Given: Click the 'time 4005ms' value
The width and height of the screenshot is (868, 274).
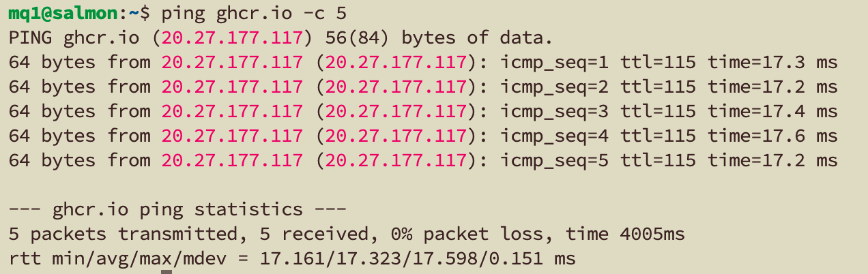Looking at the screenshot, I should click(x=625, y=234).
